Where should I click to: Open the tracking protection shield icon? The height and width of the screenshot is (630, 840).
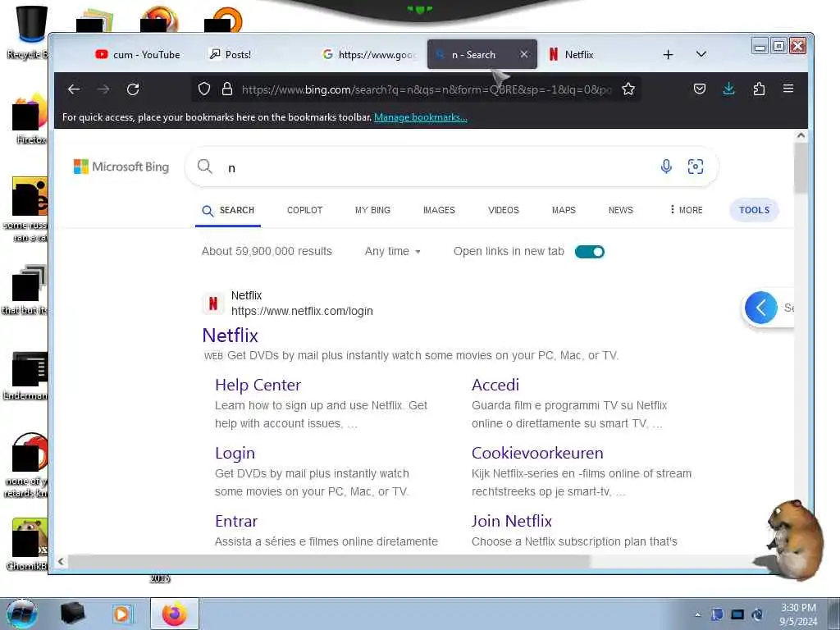204,89
